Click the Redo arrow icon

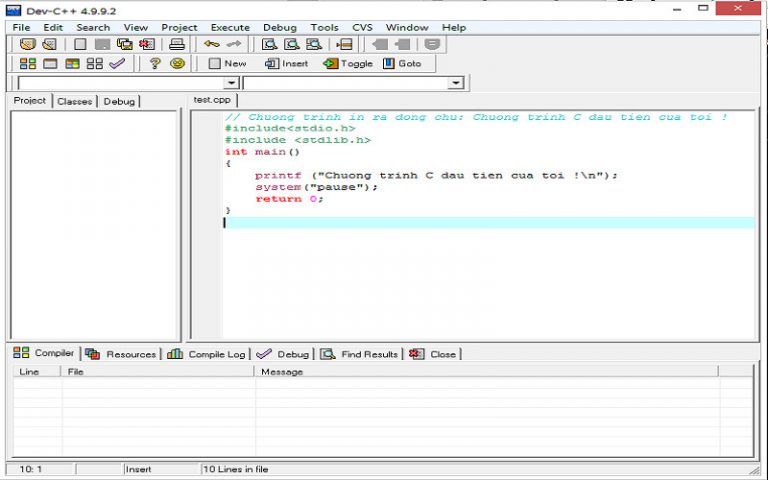pyautogui.click(x=233, y=44)
